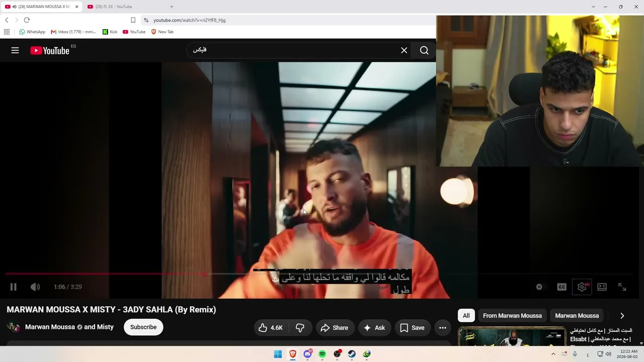Mute the video volume

pos(35,287)
